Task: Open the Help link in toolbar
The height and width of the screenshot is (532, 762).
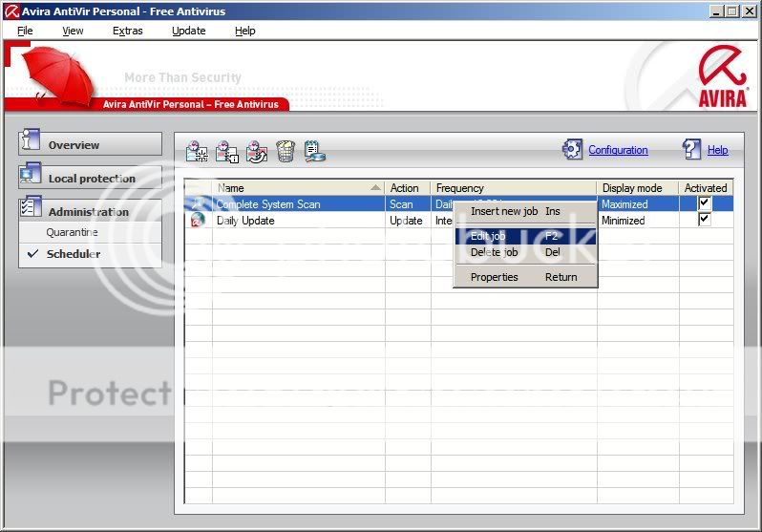Action: tap(717, 150)
